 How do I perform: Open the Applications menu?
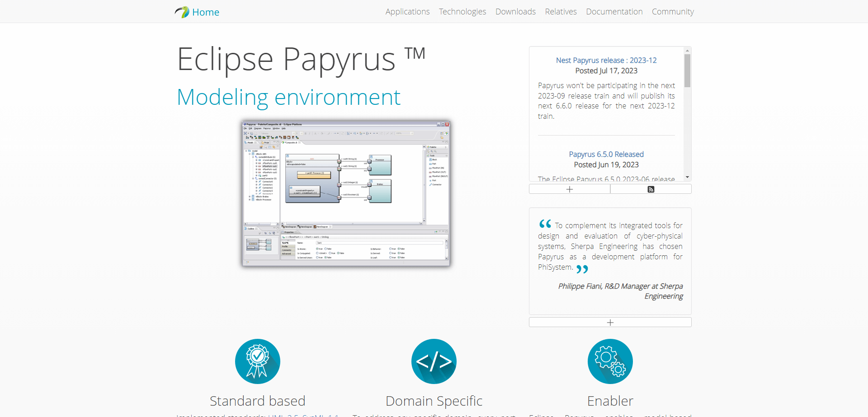pyautogui.click(x=407, y=12)
